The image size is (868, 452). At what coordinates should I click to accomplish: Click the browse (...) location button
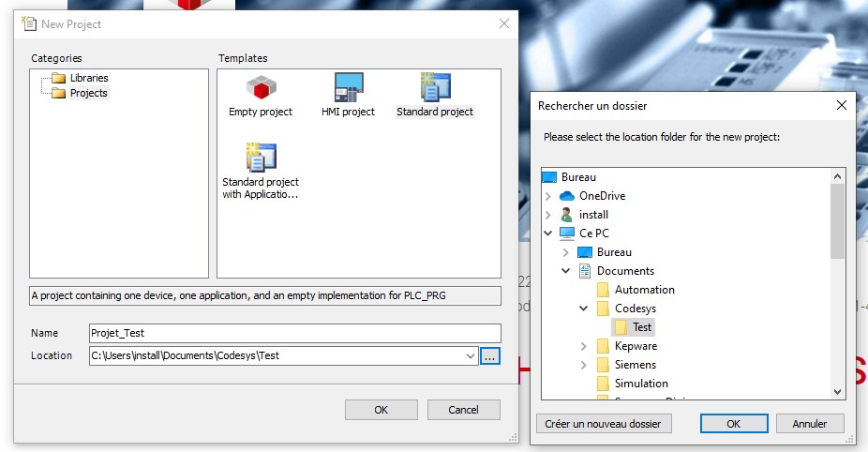coord(490,356)
